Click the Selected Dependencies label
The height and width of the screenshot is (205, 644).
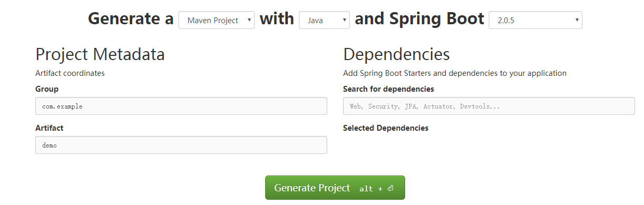click(386, 128)
